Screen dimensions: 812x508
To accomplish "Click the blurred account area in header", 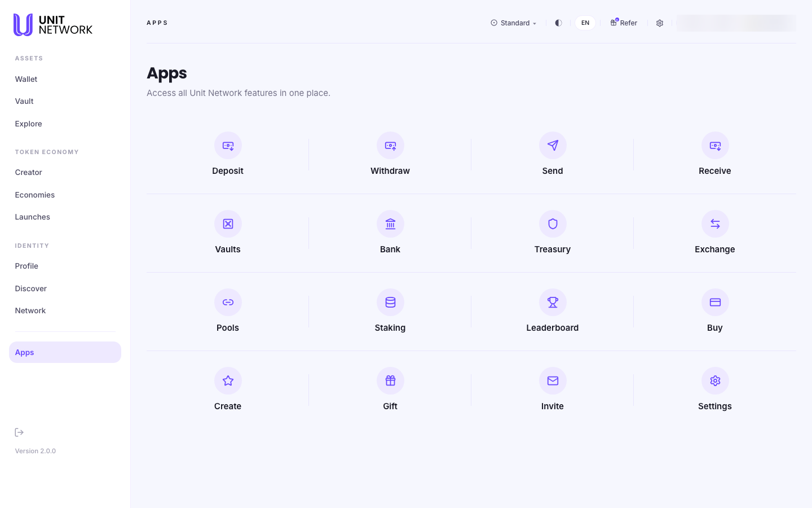I will point(736,23).
